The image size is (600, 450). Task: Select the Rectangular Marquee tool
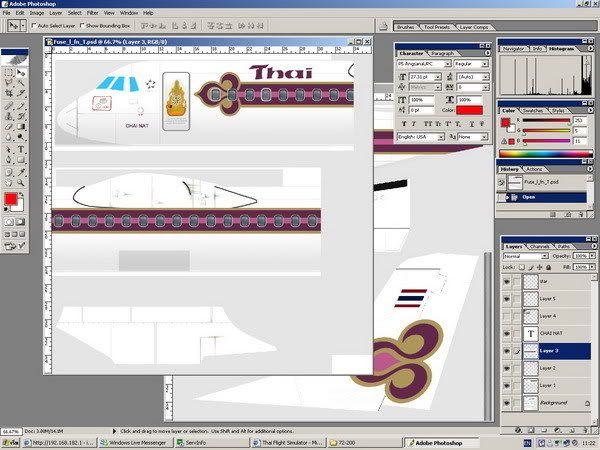pyautogui.click(x=8, y=72)
